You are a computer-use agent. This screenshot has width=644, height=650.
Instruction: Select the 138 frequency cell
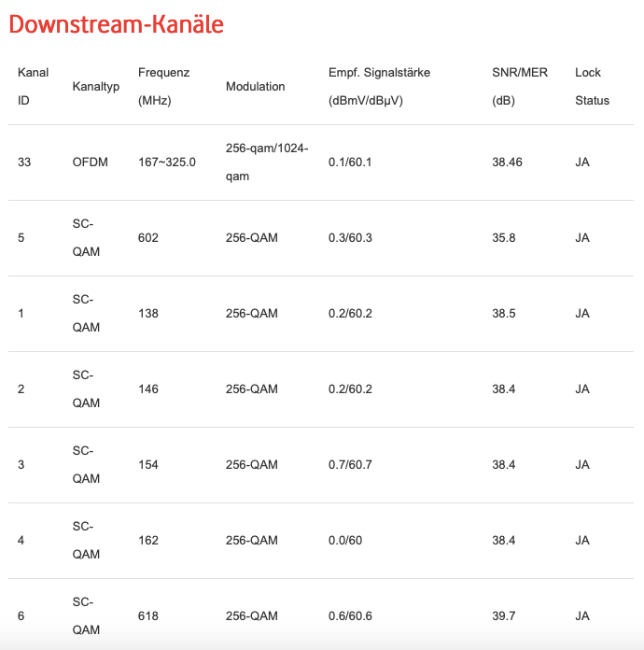147,314
